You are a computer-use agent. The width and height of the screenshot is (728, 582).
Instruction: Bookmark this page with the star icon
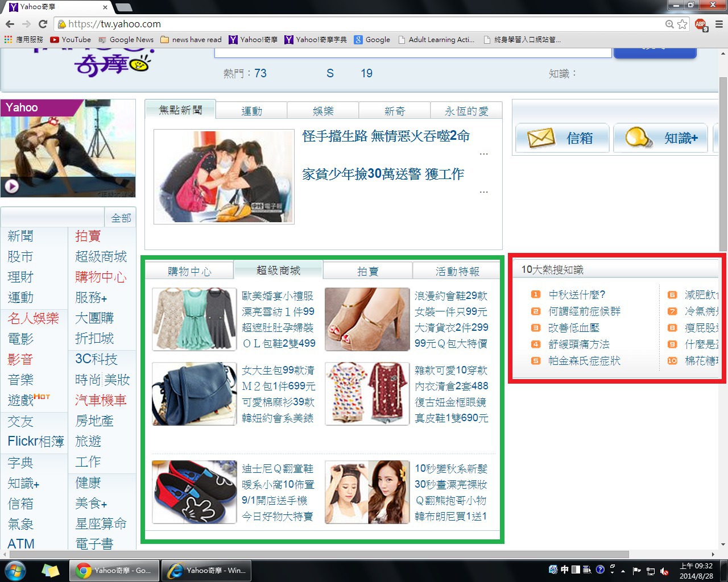(682, 24)
